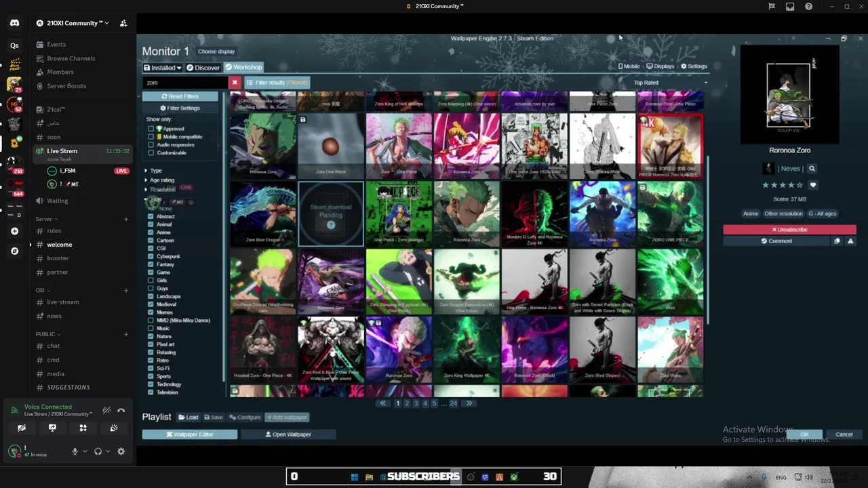Invite members icon beside 21OXI Community
Image resolution: width=868 pixels, height=488 pixels.
pos(123,23)
